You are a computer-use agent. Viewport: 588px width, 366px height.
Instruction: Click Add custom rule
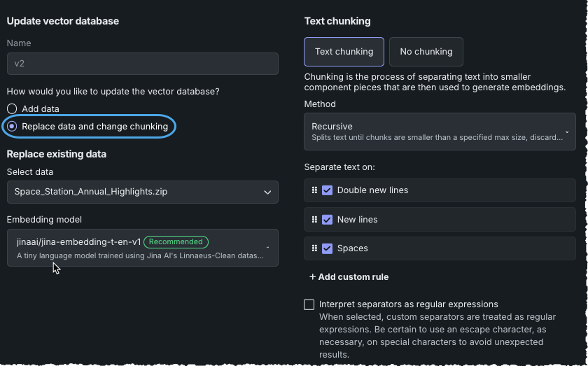349,277
